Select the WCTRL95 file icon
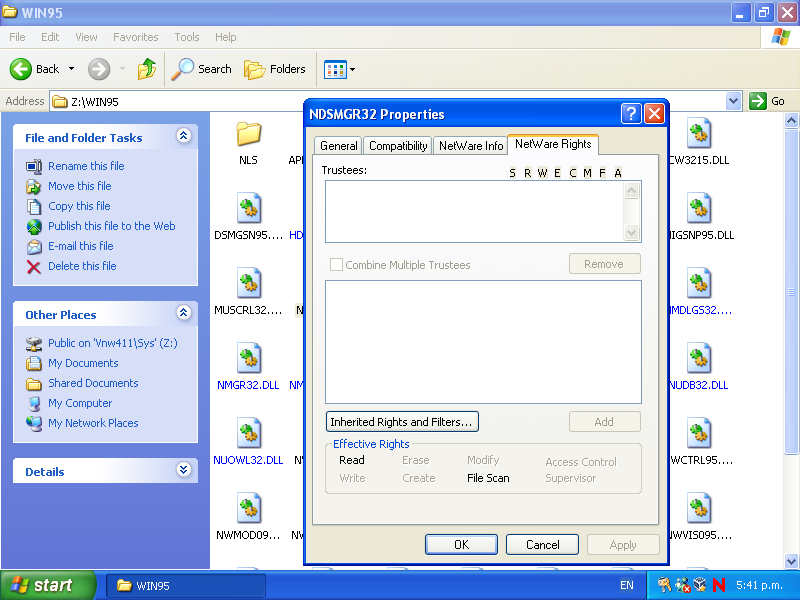Screen dimensions: 800x600 [x=699, y=433]
